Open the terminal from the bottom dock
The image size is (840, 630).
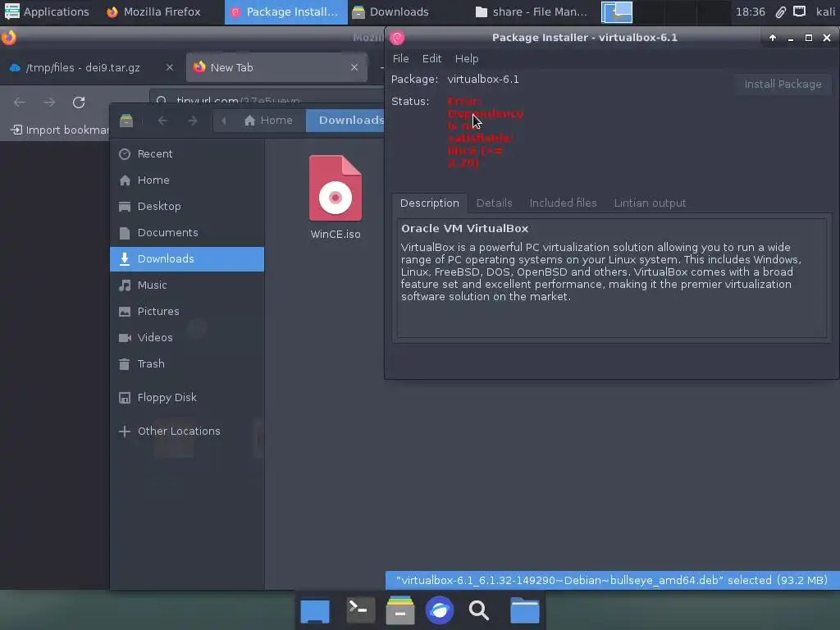tap(360, 610)
